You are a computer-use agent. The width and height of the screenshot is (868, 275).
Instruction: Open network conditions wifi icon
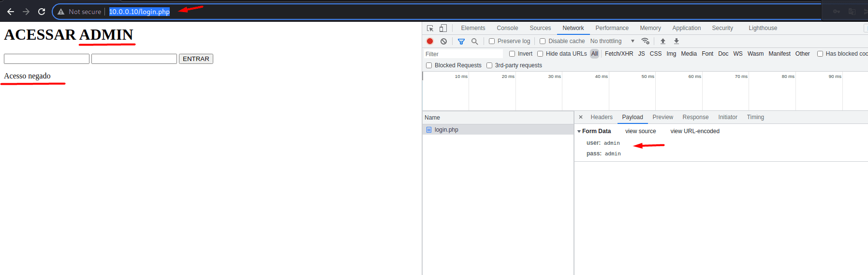point(645,41)
